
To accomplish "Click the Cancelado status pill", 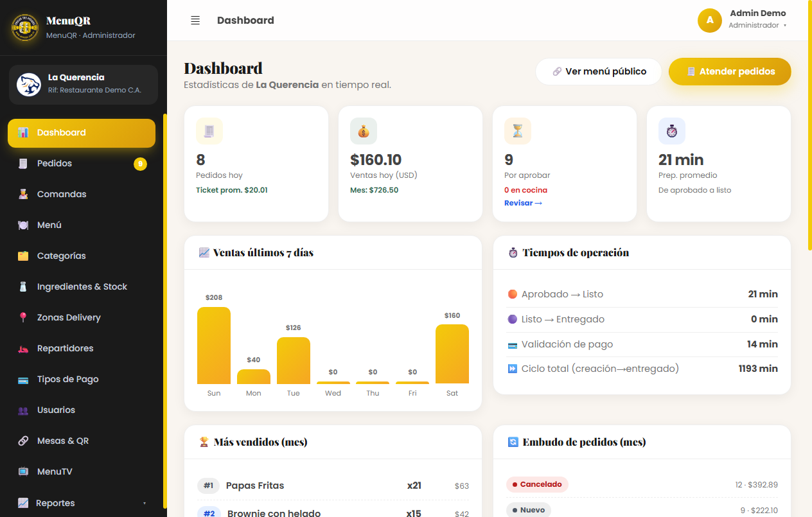I will pyautogui.click(x=537, y=484).
